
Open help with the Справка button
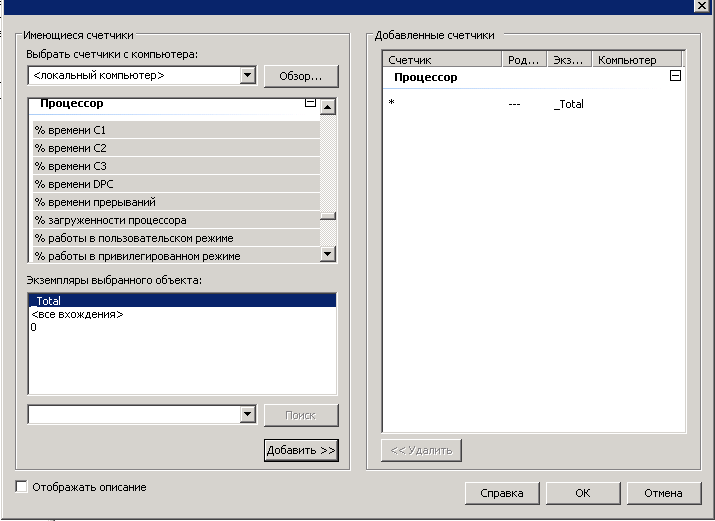pos(502,493)
